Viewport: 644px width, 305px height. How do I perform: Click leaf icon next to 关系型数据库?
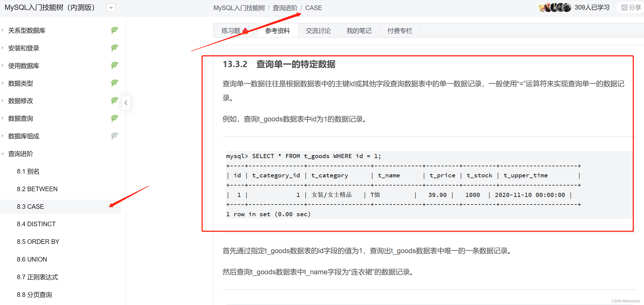(115, 30)
